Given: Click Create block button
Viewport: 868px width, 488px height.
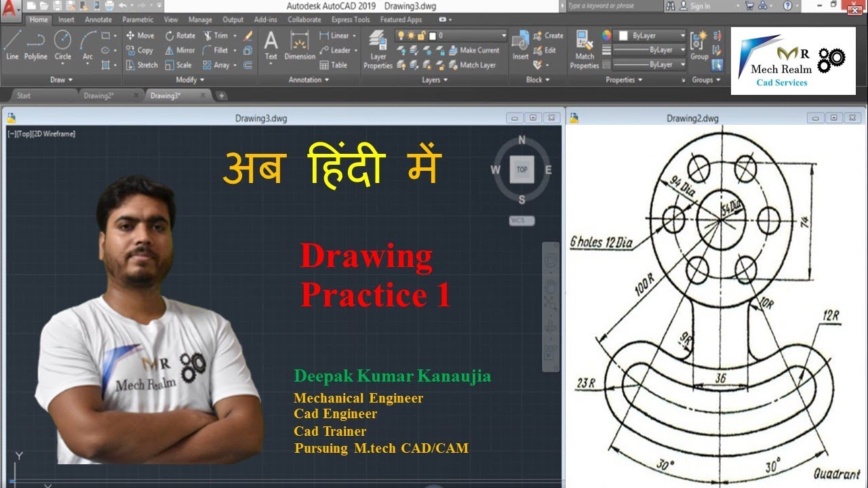Looking at the screenshot, I should tap(549, 35).
